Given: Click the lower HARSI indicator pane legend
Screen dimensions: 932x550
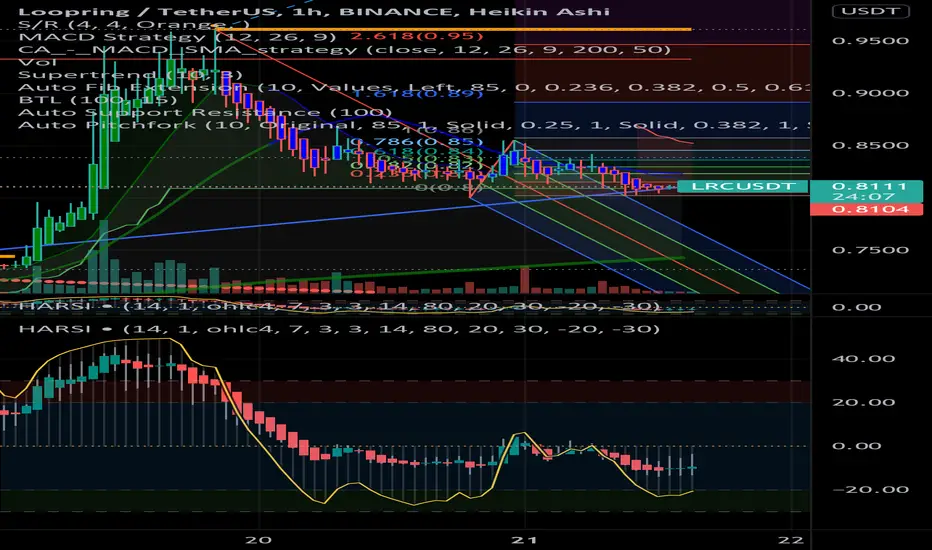Looking at the screenshot, I should 339,329.
